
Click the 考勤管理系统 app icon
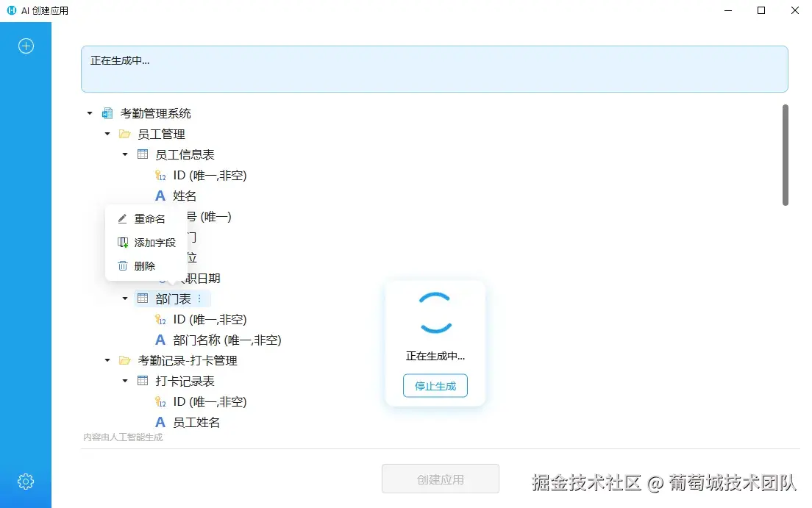point(107,113)
